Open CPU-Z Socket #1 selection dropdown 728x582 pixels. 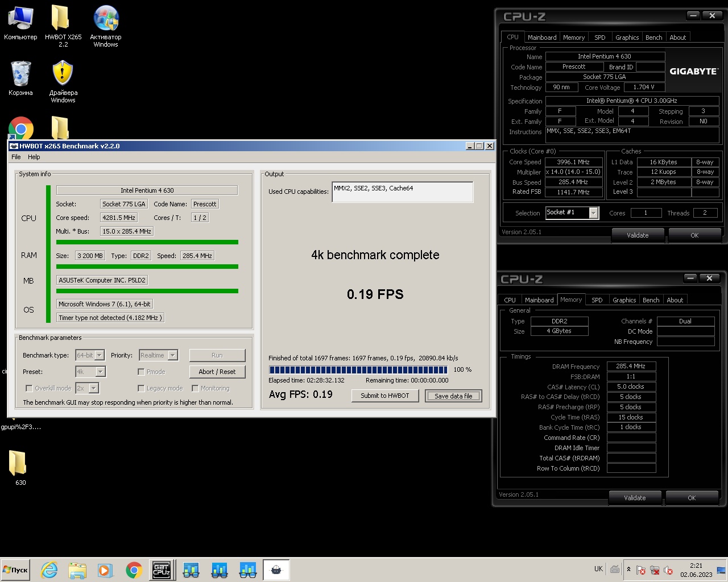(x=594, y=213)
